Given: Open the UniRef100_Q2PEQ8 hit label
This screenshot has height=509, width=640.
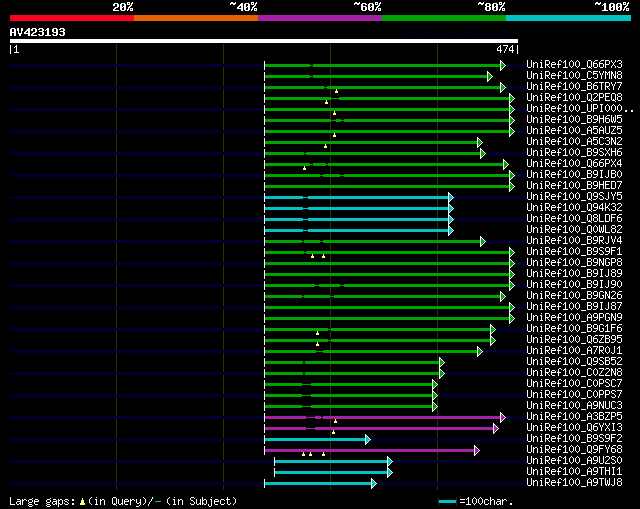Looking at the screenshot, I should pyautogui.click(x=574, y=98).
